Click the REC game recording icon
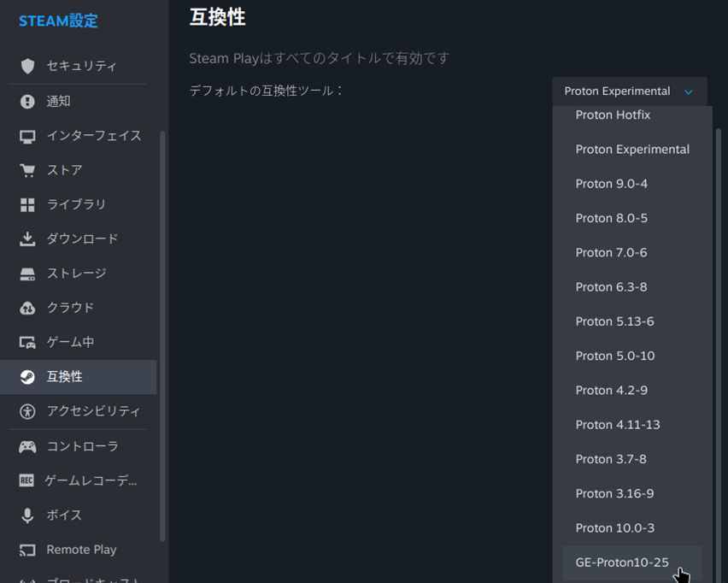The height and width of the screenshot is (583, 728). 26,480
